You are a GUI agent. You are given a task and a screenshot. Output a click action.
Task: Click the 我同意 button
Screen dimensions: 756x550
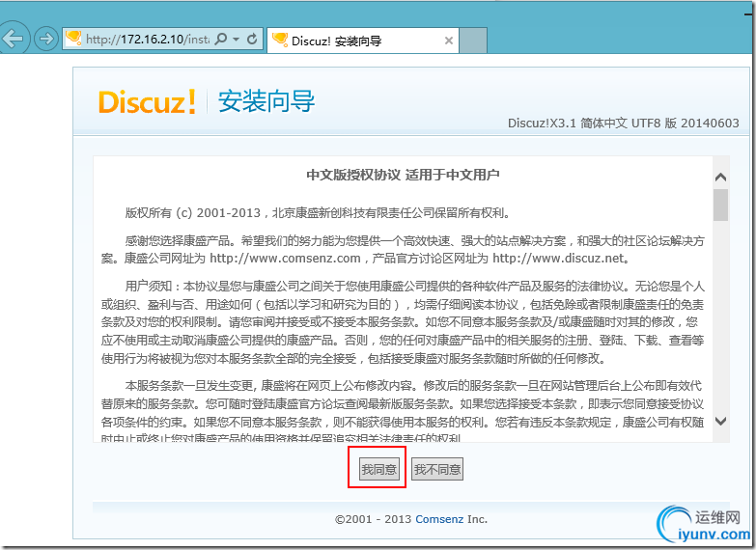[378, 469]
